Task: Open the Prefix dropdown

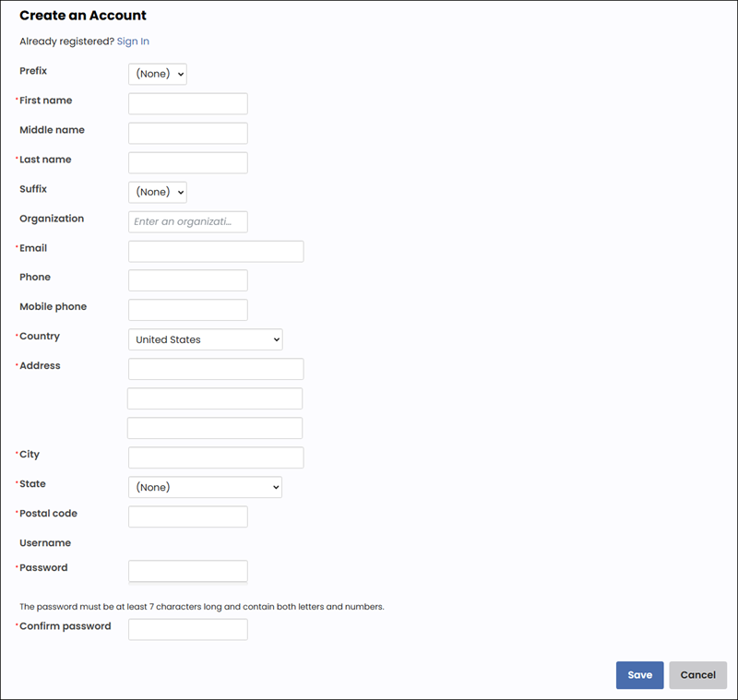Action: point(158,74)
